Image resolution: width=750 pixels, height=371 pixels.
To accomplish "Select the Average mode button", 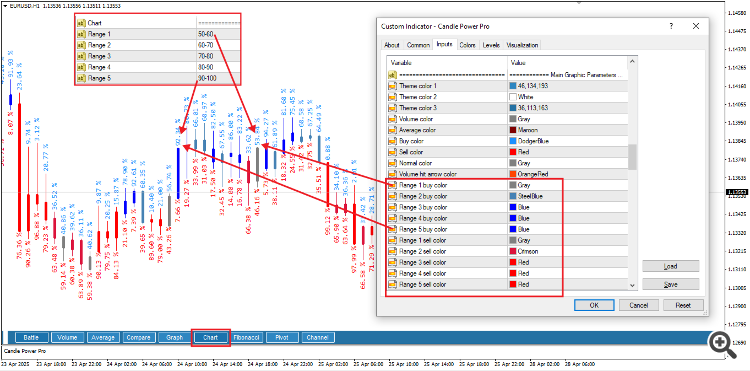I will (x=103, y=338).
